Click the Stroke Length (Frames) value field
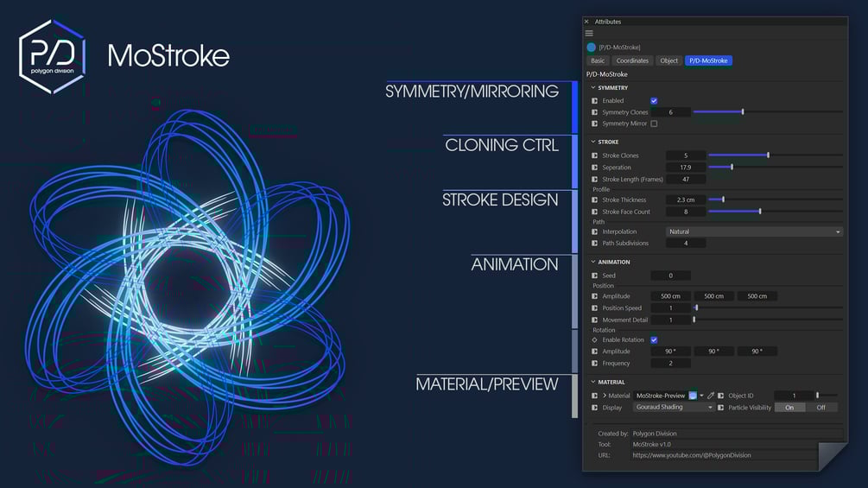This screenshot has height=488, width=868. (686, 180)
